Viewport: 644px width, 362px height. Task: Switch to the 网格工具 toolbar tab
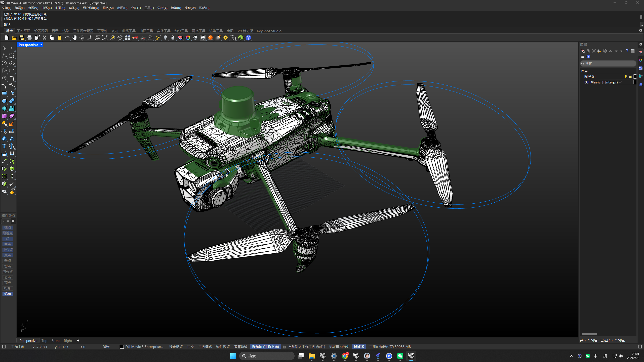tap(199, 31)
